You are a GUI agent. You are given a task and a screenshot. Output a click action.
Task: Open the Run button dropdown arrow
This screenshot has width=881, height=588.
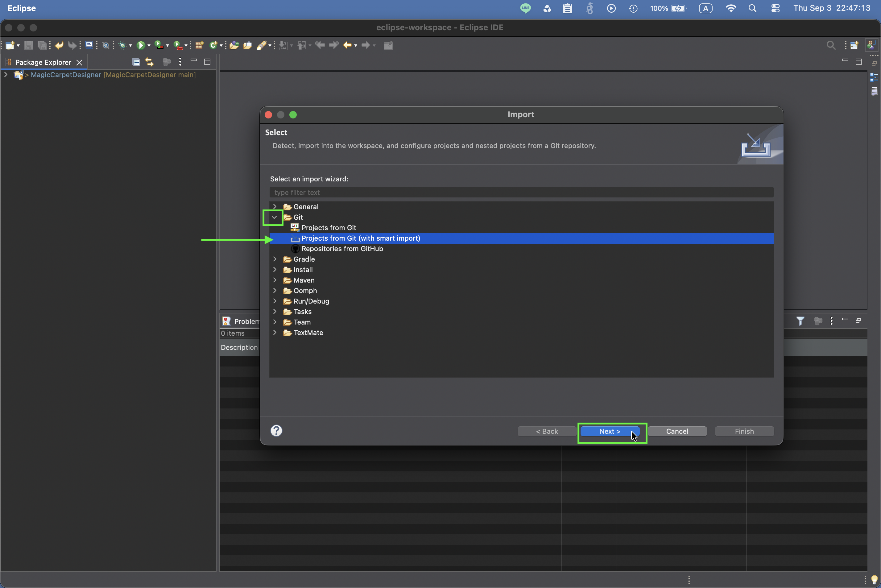pos(149,46)
